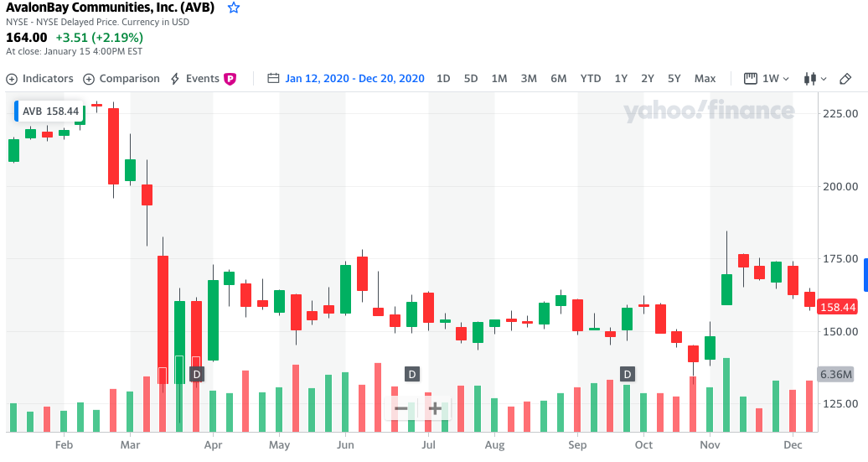This screenshot has height=462, width=868.
Task: Open the date range calendar picker
Action: click(x=273, y=78)
